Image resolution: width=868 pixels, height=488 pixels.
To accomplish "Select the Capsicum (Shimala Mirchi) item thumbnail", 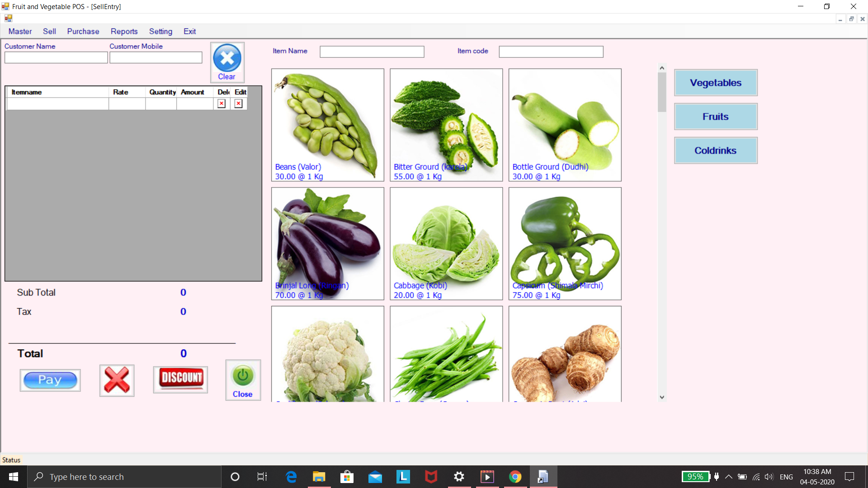I will click(x=565, y=244).
